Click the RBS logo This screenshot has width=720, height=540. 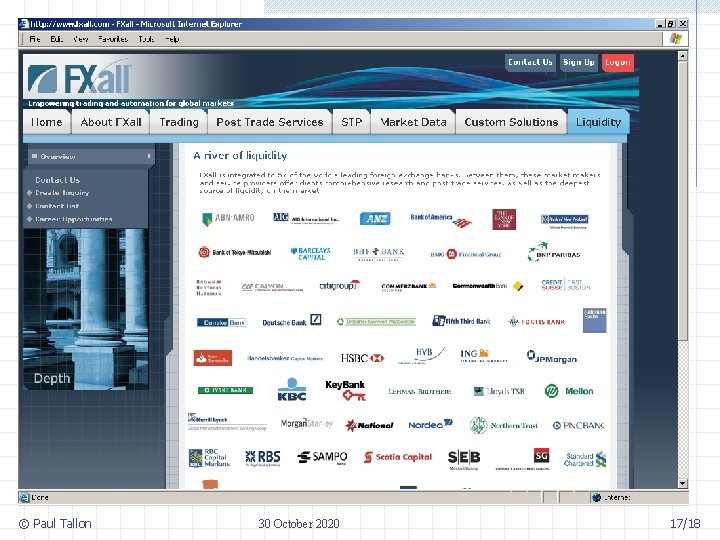click(x=263, y=458)
